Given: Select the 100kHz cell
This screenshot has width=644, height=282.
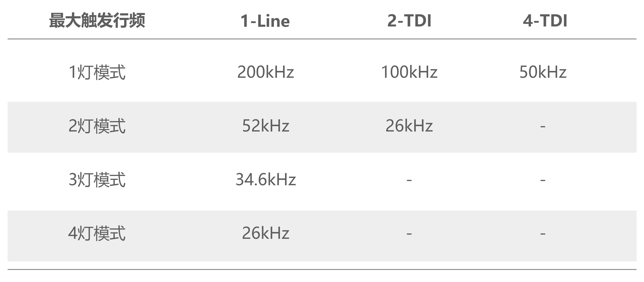Looking at the screenshot, I should 409,72.
